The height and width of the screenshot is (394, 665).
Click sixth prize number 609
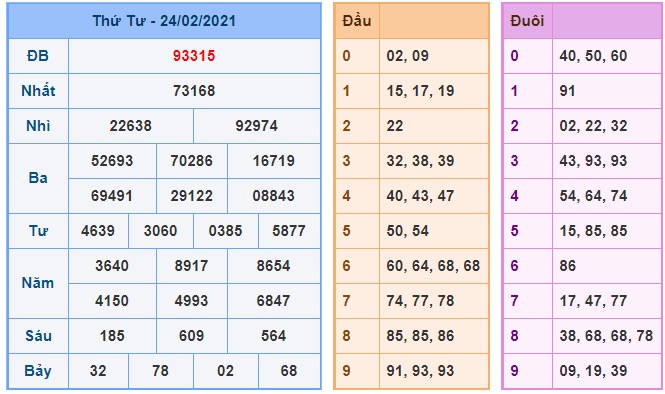[x=192, y=335]
